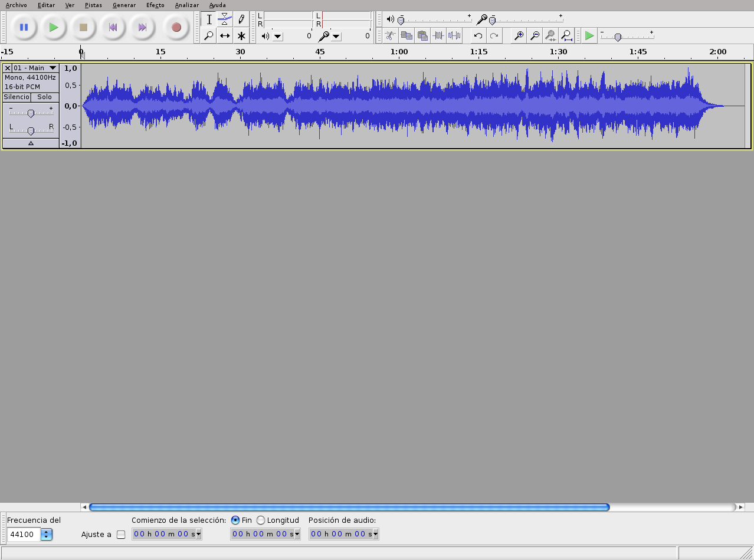754x560 pixels.
Task: Click the Solo button on track
Action: pos(45,97)
